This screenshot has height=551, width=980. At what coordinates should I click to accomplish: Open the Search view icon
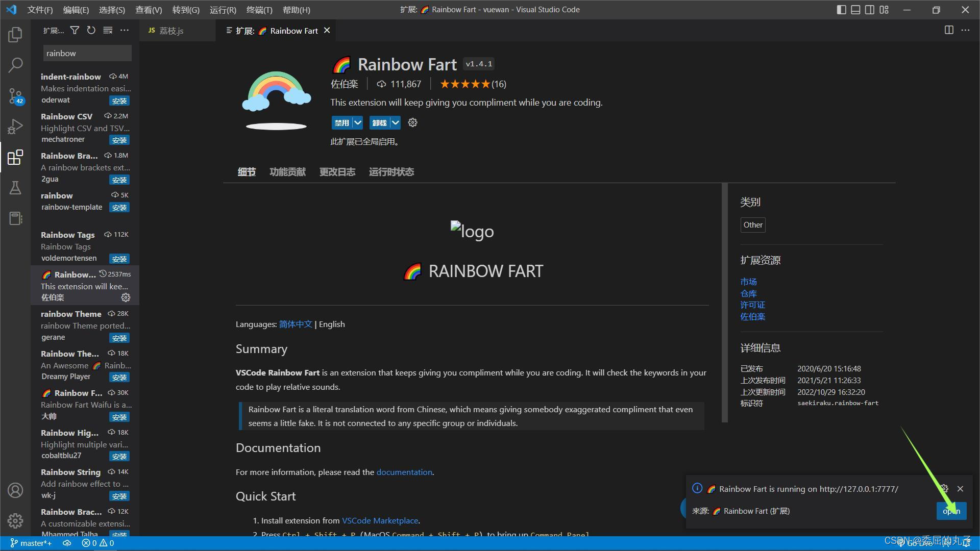(15, 65)
